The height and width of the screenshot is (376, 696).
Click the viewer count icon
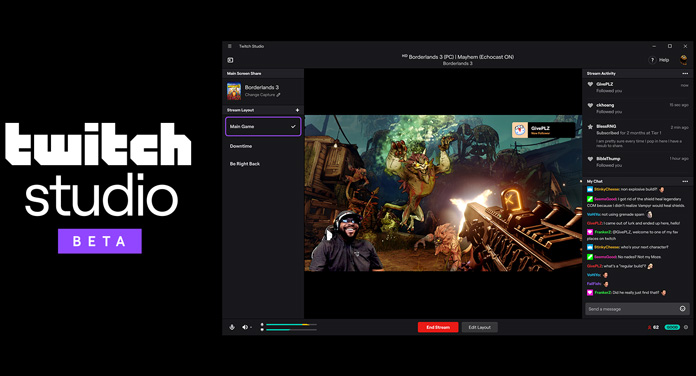coord(649,328)
